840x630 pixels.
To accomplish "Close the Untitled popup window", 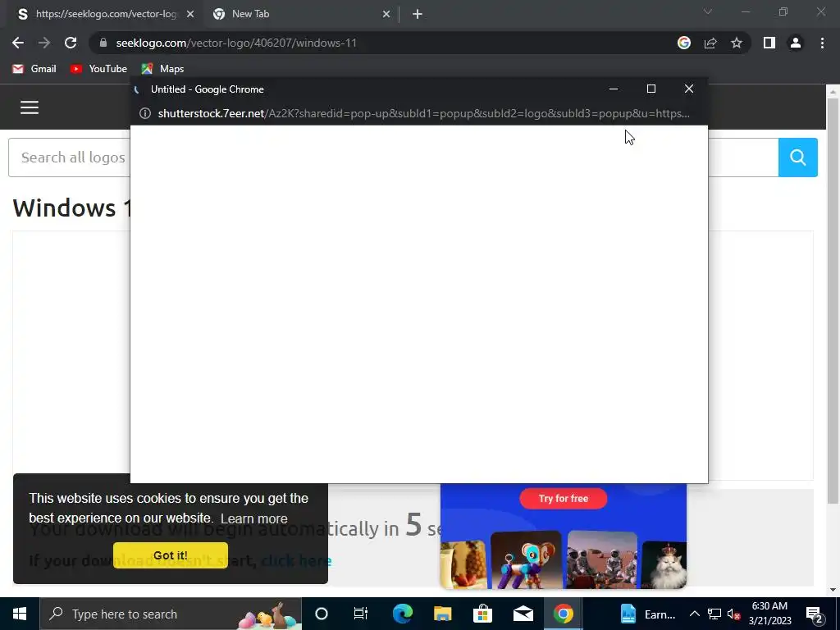I will click(x=689, y=89).
